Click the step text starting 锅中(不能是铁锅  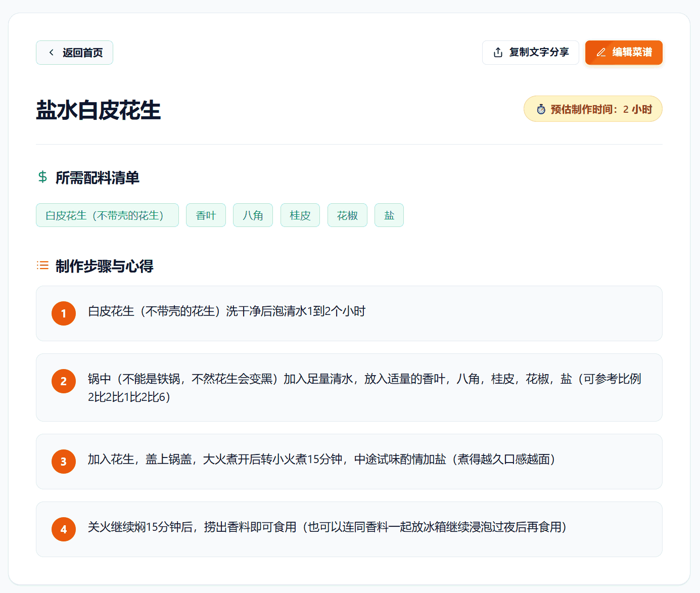tap(364, 388)
